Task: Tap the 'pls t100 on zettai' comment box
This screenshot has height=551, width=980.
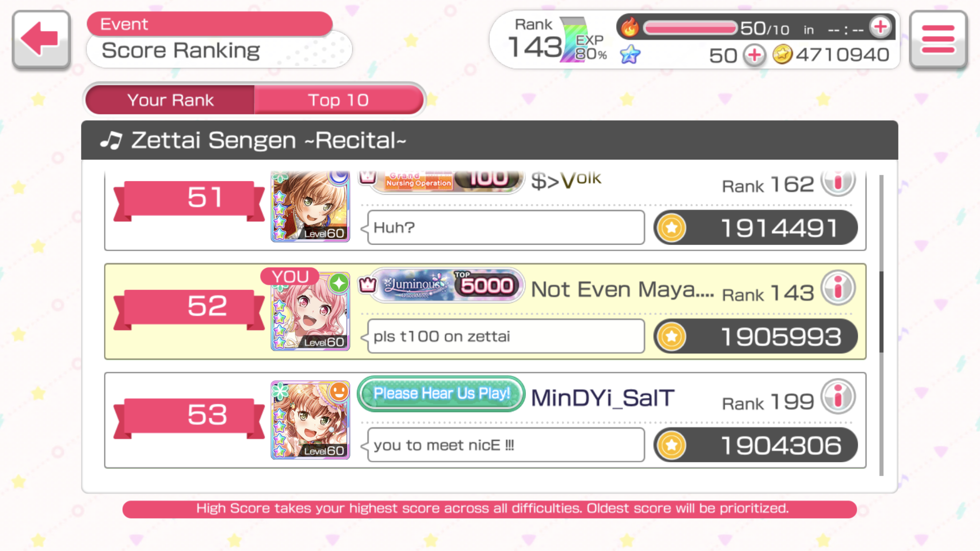Action: pos(506,336)
